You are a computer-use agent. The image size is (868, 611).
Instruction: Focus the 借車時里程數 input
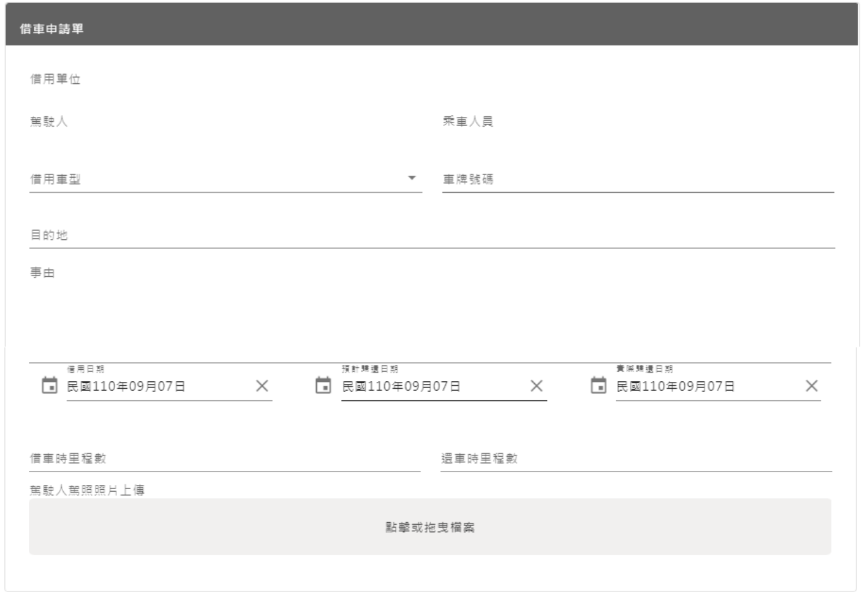pyautogui.click(x=224, y=459)
